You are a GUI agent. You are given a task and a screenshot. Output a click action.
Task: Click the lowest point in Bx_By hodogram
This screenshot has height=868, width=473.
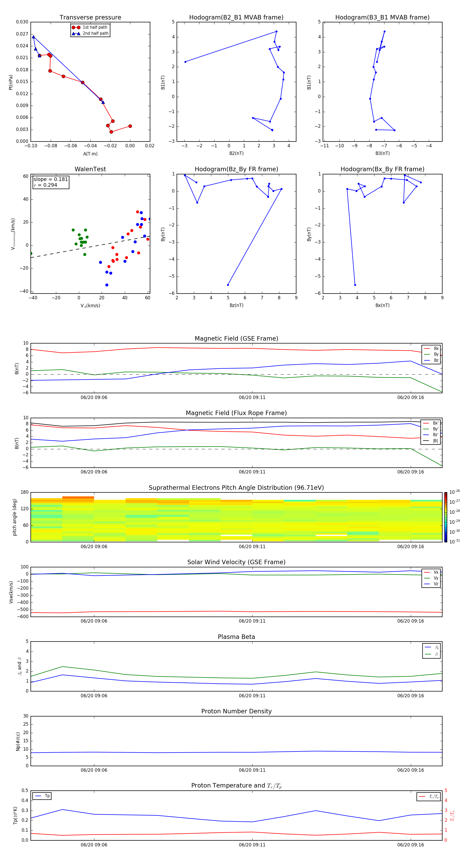(x=355, y=285)
